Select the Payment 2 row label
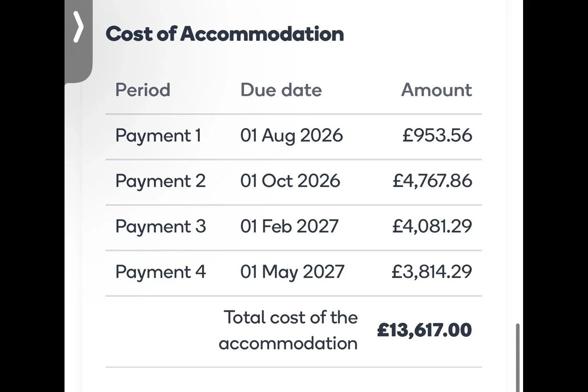 160,181
